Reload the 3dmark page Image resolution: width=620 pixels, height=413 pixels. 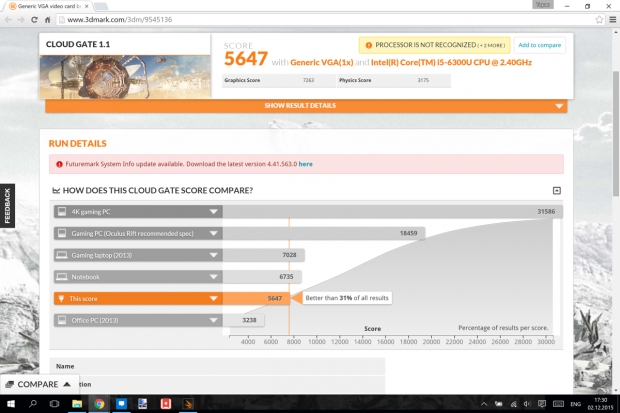pos(34,19)
